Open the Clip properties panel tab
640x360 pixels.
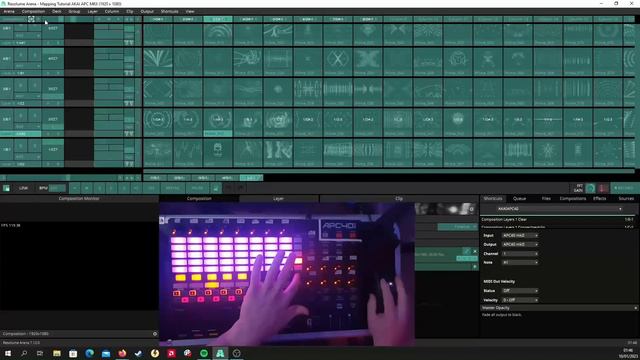pos(399,198)
